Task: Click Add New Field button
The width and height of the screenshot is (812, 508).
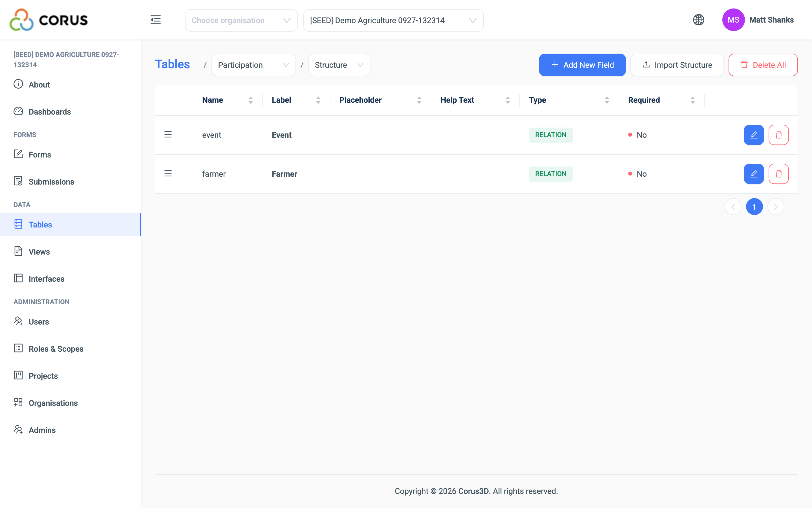Action: [582, 65]
